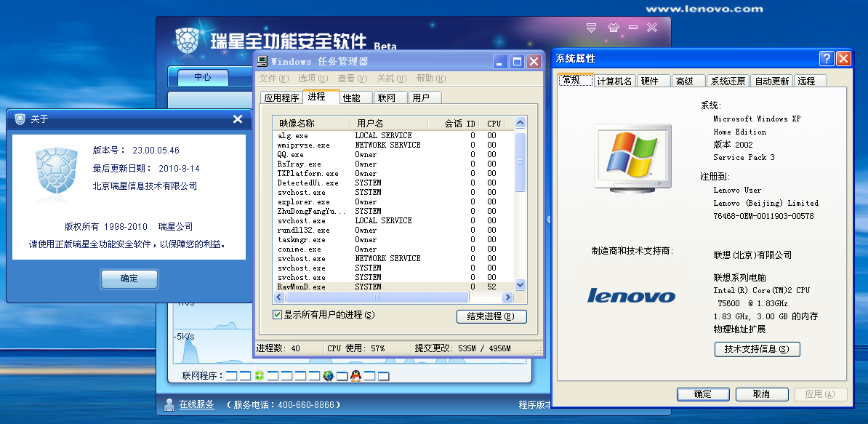Image resolution: width=868 pixels, height=424 pixels.
Task: Click the process list scroll-left arrow
Action: pyautogui.click(x=280, y=297)
